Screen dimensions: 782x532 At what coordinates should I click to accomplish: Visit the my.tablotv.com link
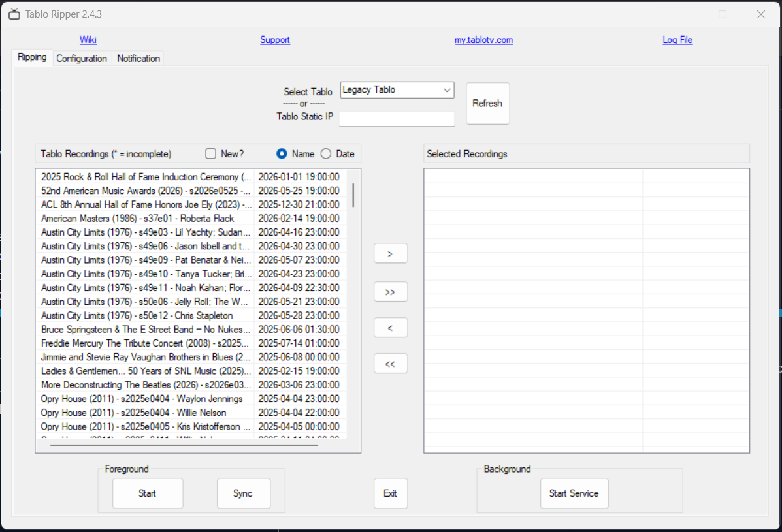point(483,40)
